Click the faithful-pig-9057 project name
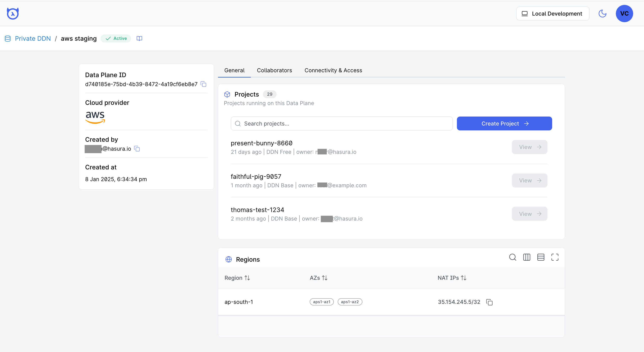The width and height of the screenshot is (644, 352). click(x=256, y=177)
